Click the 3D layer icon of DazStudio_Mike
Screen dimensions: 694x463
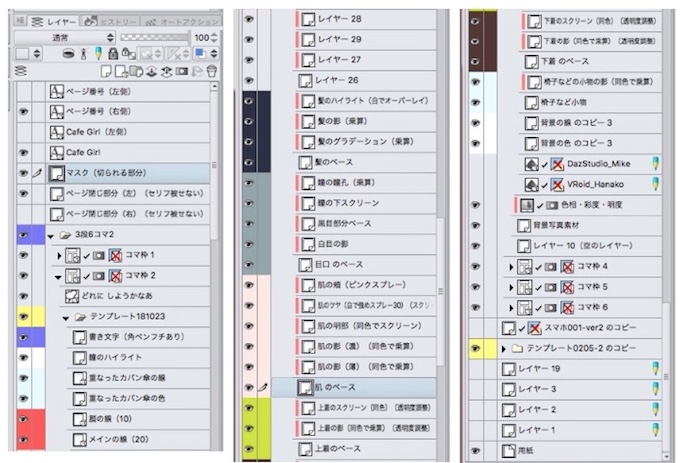click(x=531, y=164)
